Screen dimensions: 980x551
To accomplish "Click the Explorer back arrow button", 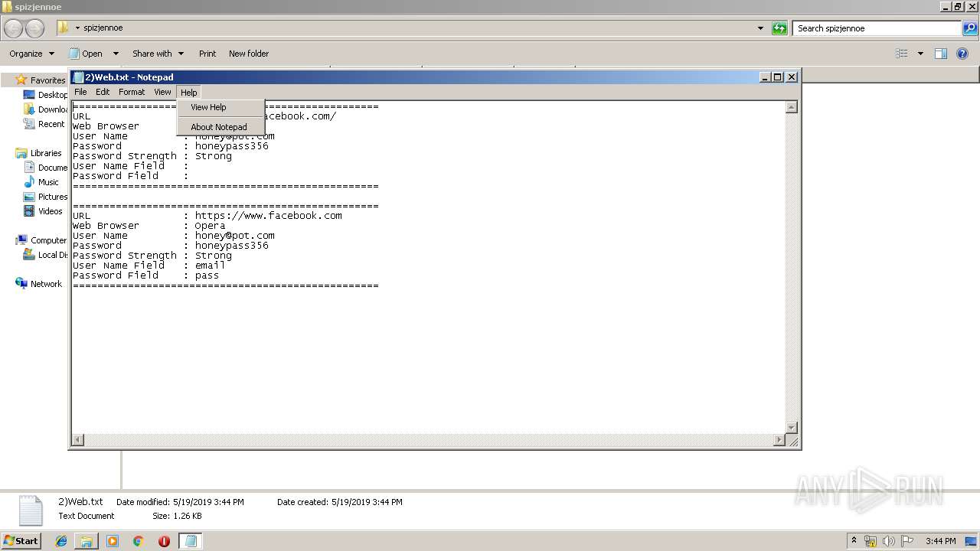I will coord(14,28).
